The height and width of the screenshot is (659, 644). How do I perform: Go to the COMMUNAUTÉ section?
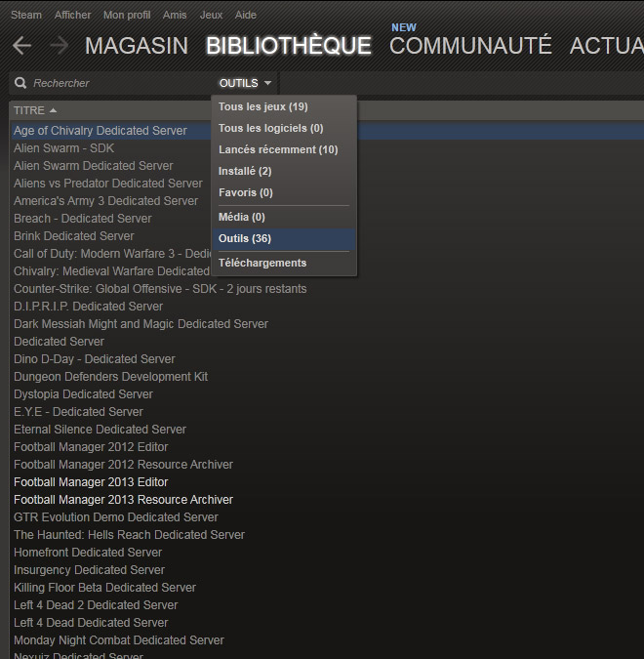click(x=470, y=45)
